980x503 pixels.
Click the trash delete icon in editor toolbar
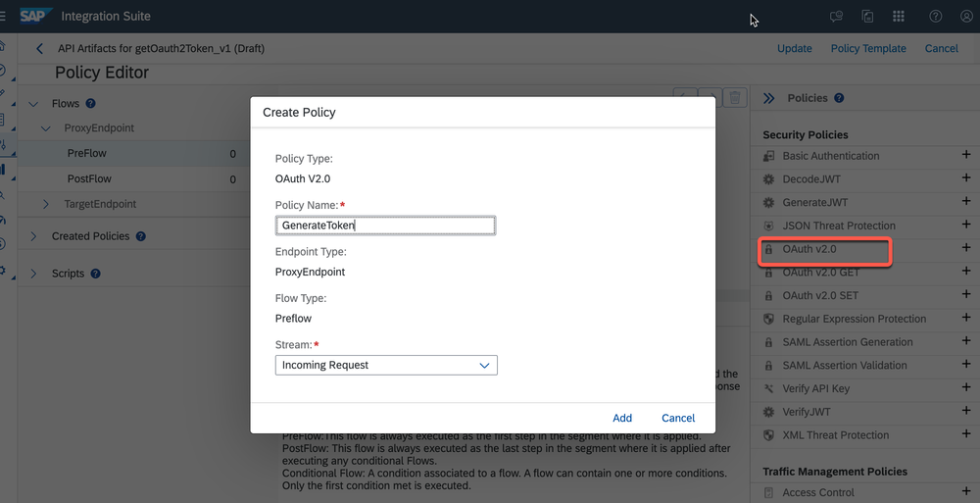(738, 98)
